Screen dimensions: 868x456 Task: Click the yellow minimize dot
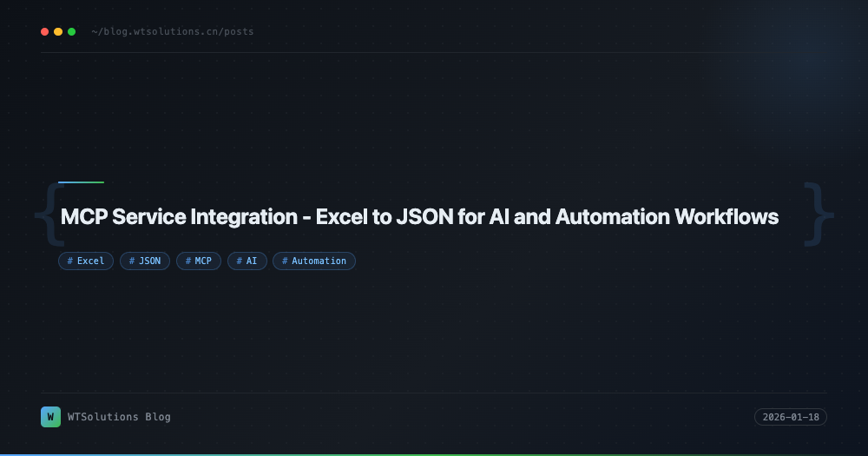[x=58, y=31]
